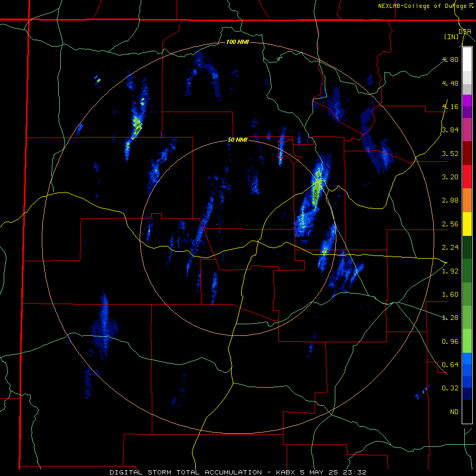The height and width of the screenshot is (476, 476).
Task: Click the 2.56 scale value
Action: coord(450,224)
